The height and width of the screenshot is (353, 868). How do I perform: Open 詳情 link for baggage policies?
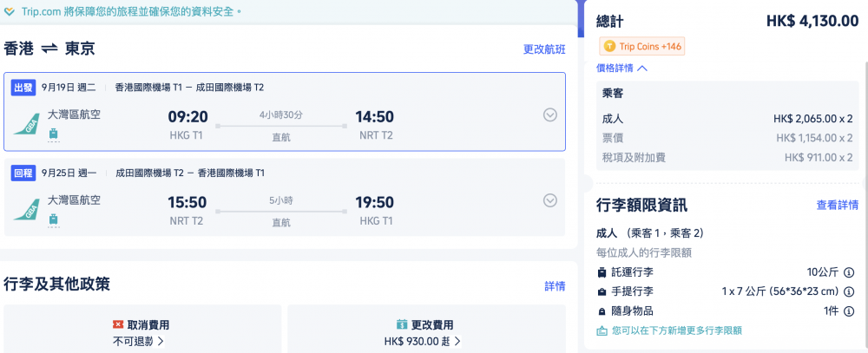coord(556,286)
